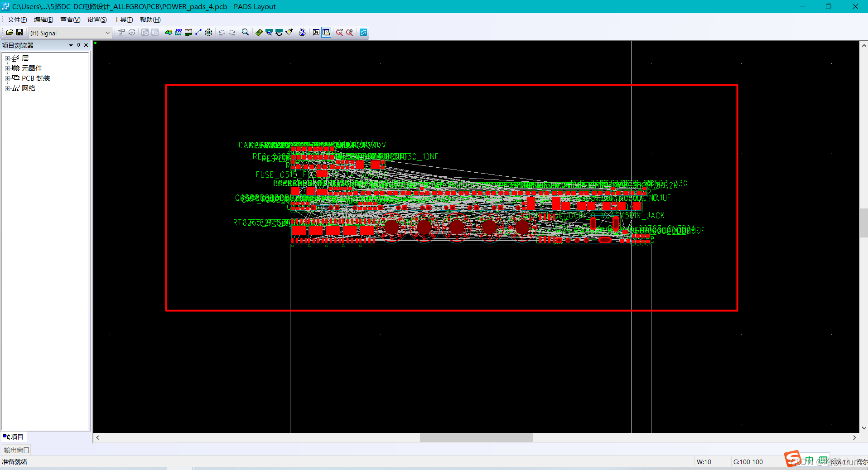Click the Properties toolbar icon

click(x=121, y=32)
